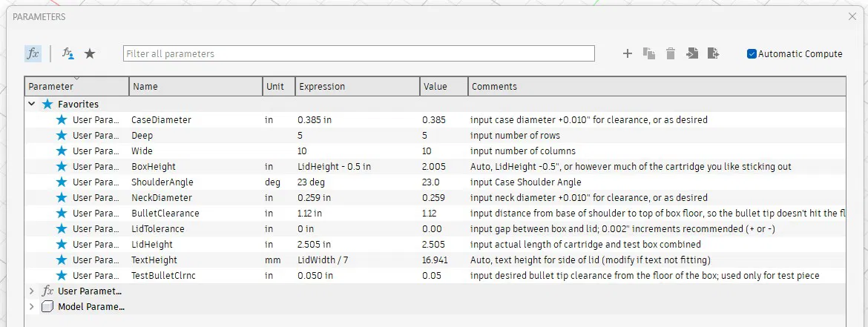This screenshot has height=327, width=868.
Task: Edit the 2.505 in expression
Action: (315, 244)
